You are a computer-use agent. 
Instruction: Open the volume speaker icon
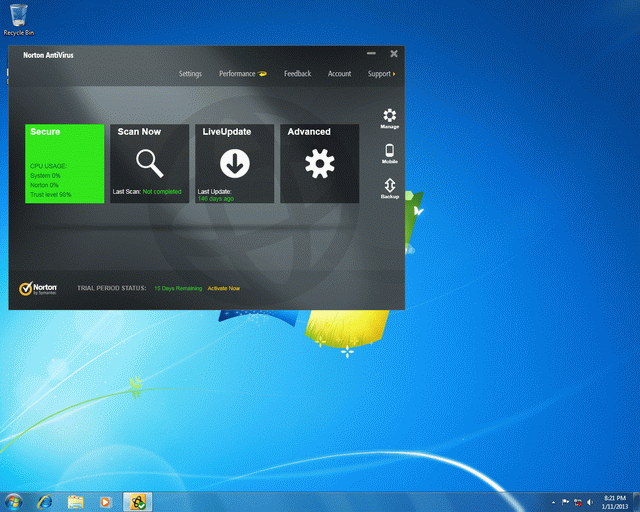[x=589, y=502]
